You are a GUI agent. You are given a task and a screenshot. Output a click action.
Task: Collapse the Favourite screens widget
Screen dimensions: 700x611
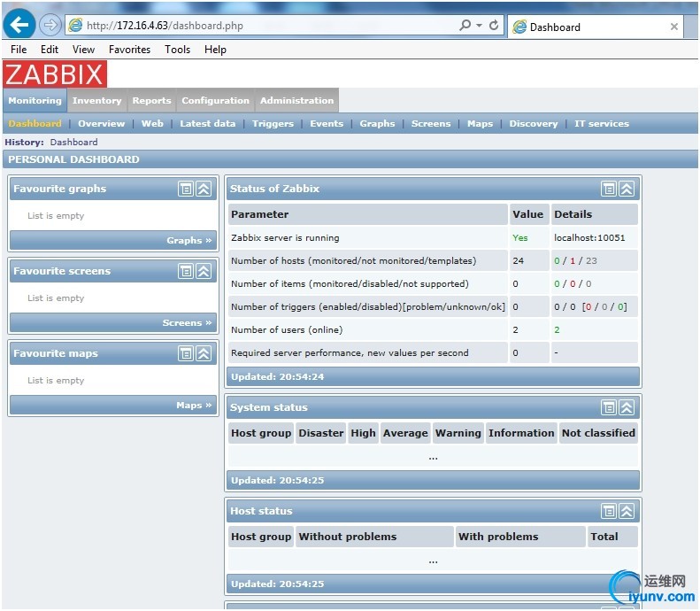pos(204,271)
